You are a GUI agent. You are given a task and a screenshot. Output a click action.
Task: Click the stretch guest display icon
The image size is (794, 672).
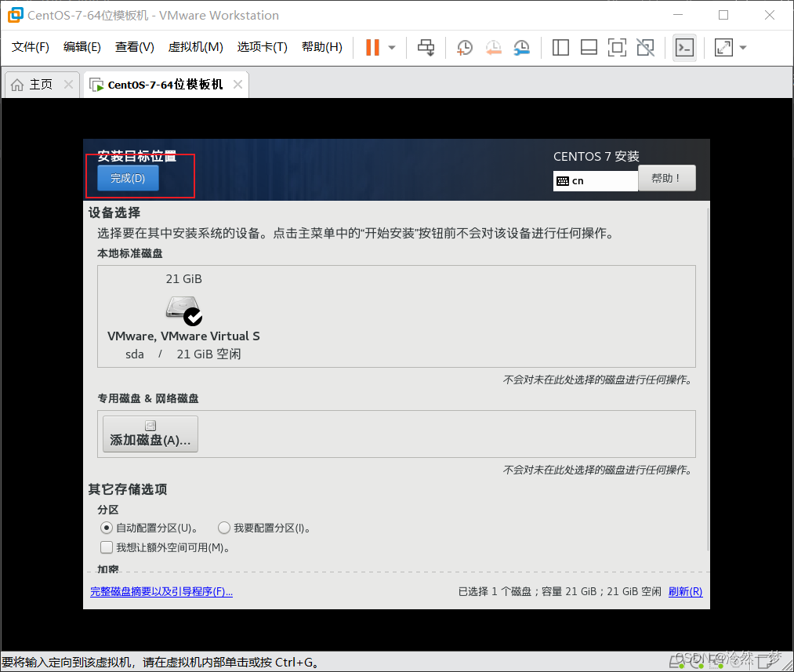pyautogui.click(x=723, y=48)
